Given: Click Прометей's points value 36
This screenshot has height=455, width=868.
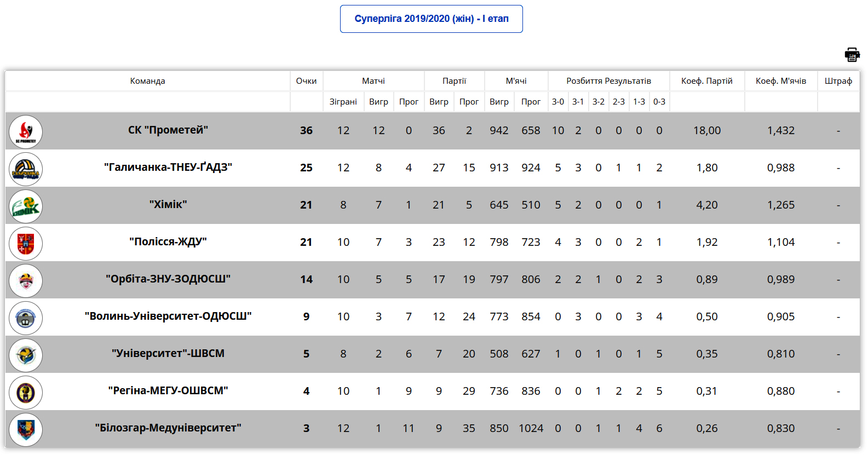Looking at the screenshot, I should 306,131.
